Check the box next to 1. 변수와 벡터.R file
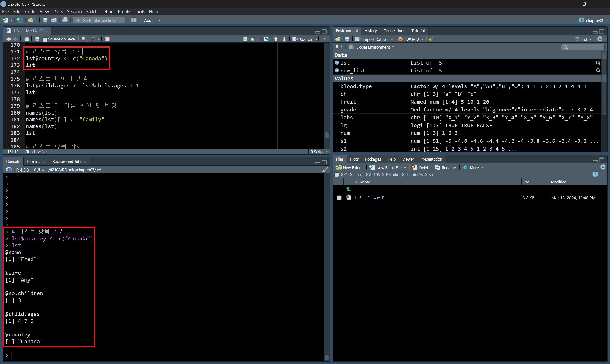610x364 pixels. coord(339,198)
